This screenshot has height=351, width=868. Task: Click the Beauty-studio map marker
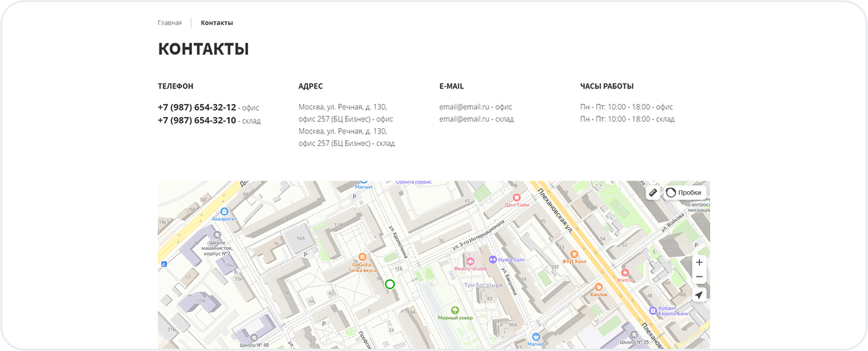point(469,260)
